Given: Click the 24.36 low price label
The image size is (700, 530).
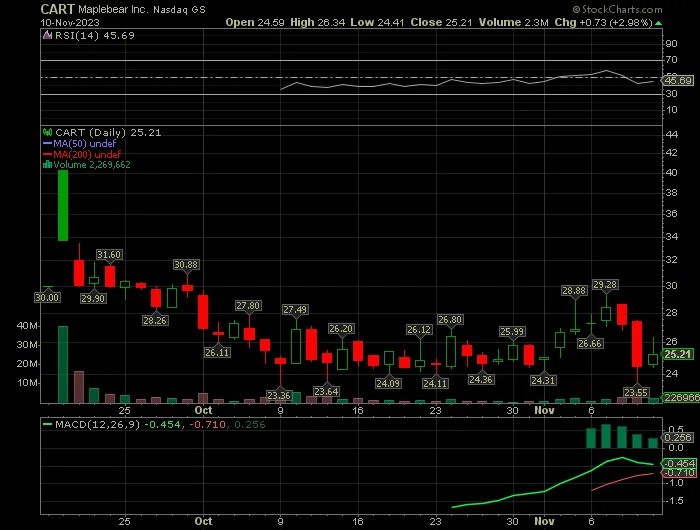Looking at the screenshot, I should tap(481, 380).
